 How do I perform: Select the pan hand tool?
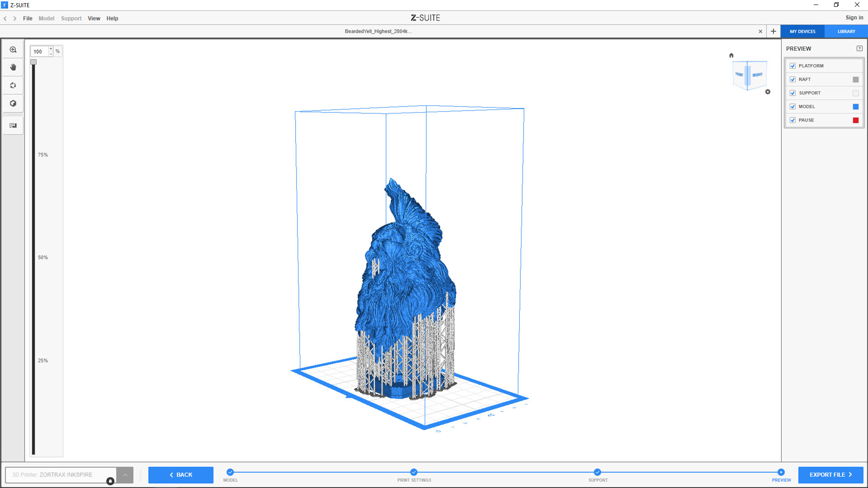13,67
